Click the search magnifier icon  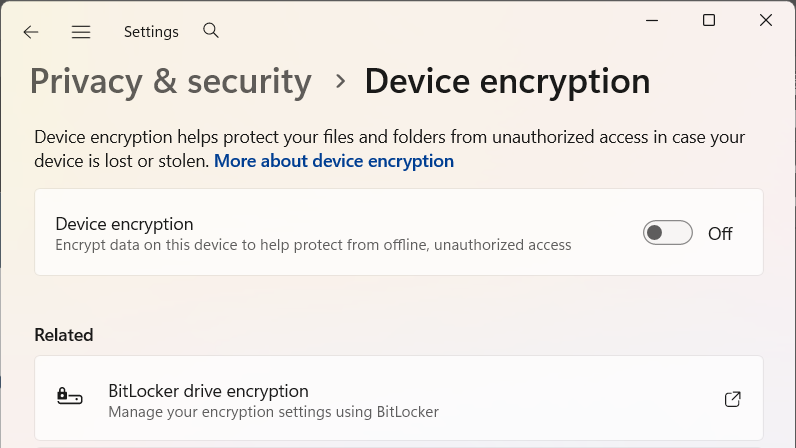point(211,31)
